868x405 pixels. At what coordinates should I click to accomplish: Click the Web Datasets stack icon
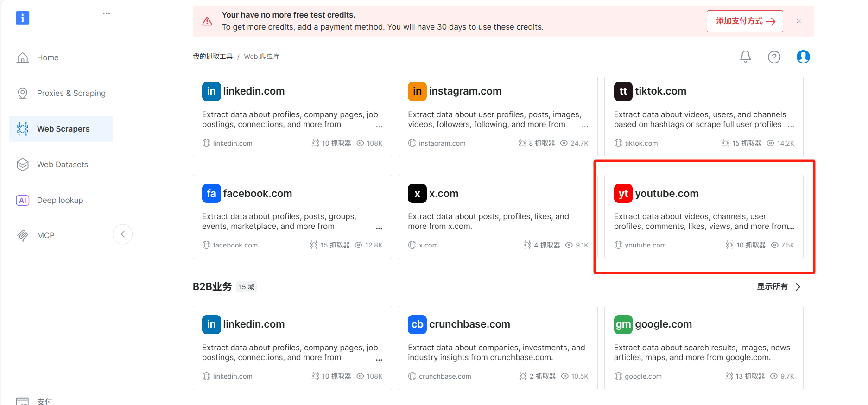pyautogui.click(x=23, y=165)
